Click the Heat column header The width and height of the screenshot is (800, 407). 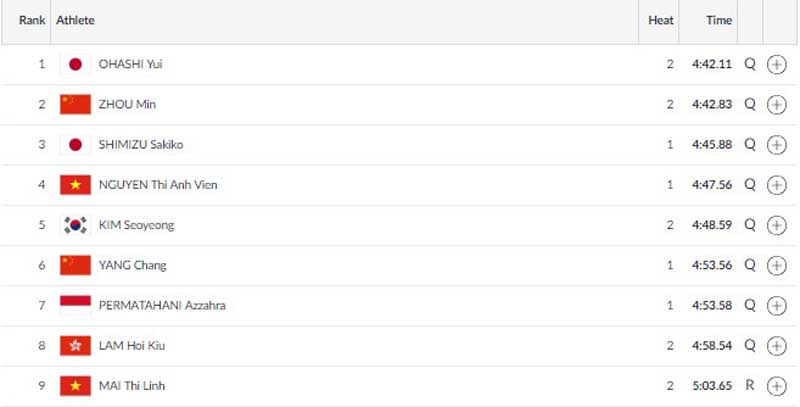[x=661, y=20]
